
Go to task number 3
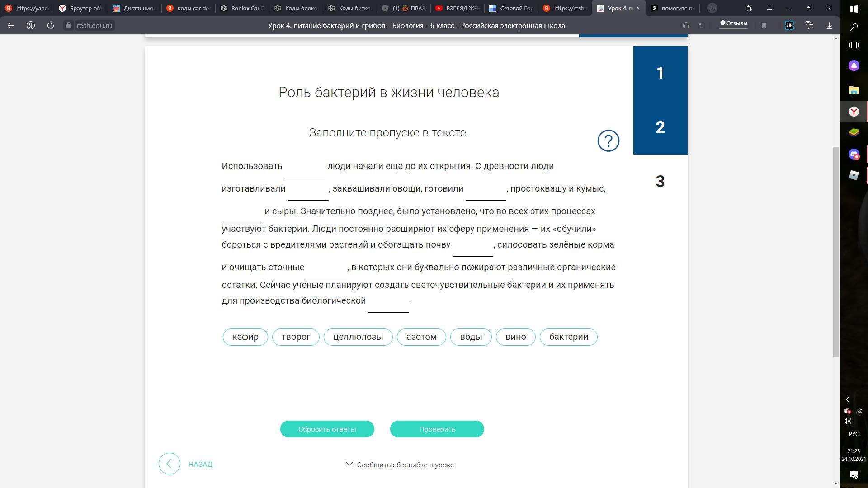pos(660,182)
